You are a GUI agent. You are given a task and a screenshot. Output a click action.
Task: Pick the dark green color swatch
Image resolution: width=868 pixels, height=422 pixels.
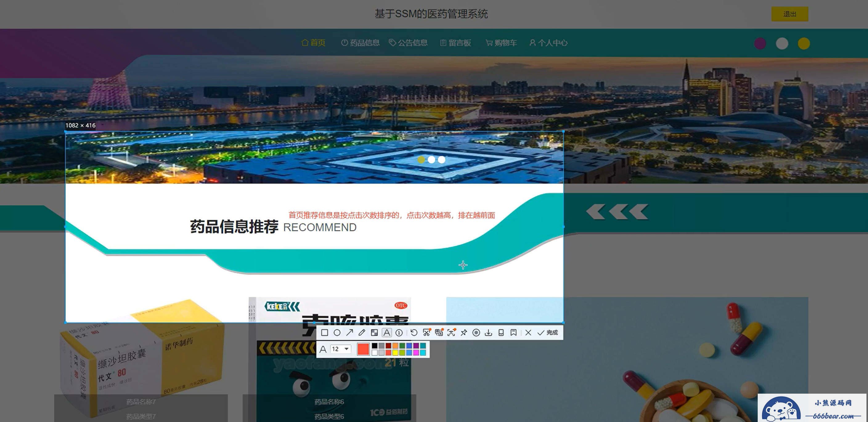(x=402, y=346)
